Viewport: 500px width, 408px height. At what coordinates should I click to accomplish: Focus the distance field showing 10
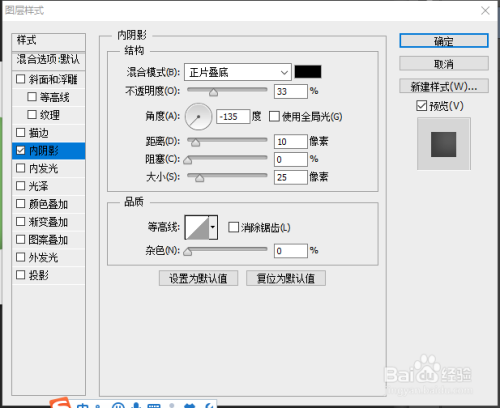pos(290,142)
